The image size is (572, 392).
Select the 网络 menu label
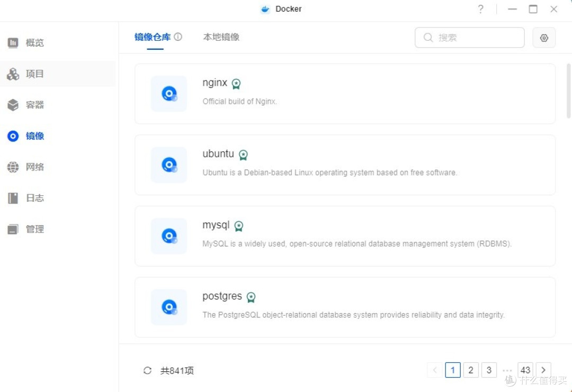tap(34, 167)
